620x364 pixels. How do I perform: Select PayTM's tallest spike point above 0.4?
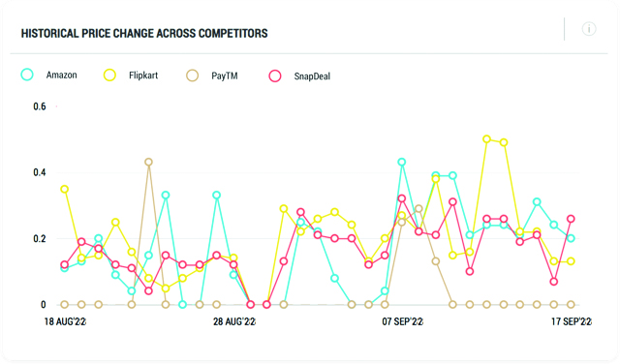click(x=148, y=162)
